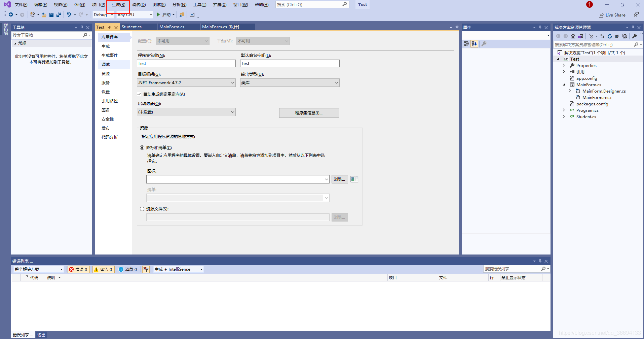Click the navigate backward arrow icon
644x339 pixels.
(11, 14)
